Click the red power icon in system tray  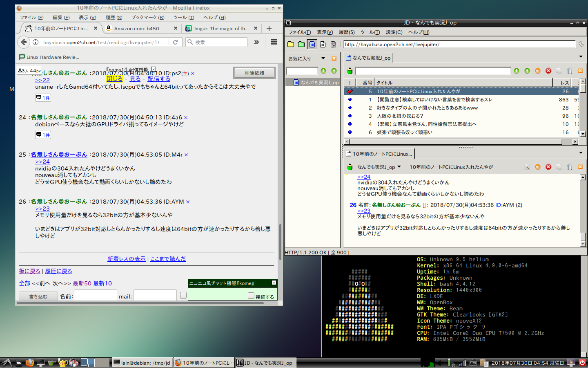(x=582, y=362)
